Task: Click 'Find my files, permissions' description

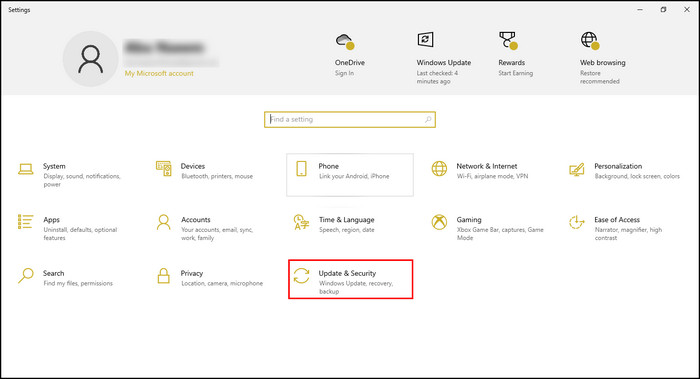Action: tap(78, 283)
